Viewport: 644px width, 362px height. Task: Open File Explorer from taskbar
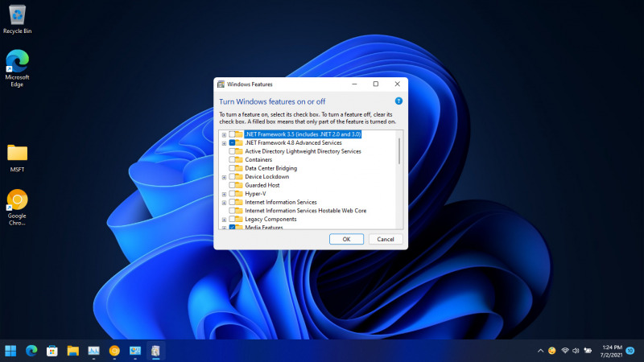click(72, 351)
